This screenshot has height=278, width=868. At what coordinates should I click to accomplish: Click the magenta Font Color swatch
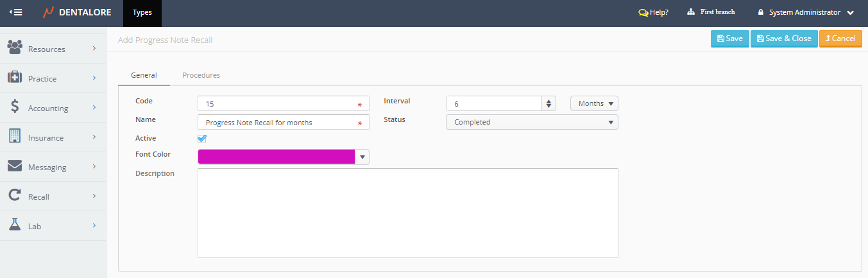(x=277, y=157)
